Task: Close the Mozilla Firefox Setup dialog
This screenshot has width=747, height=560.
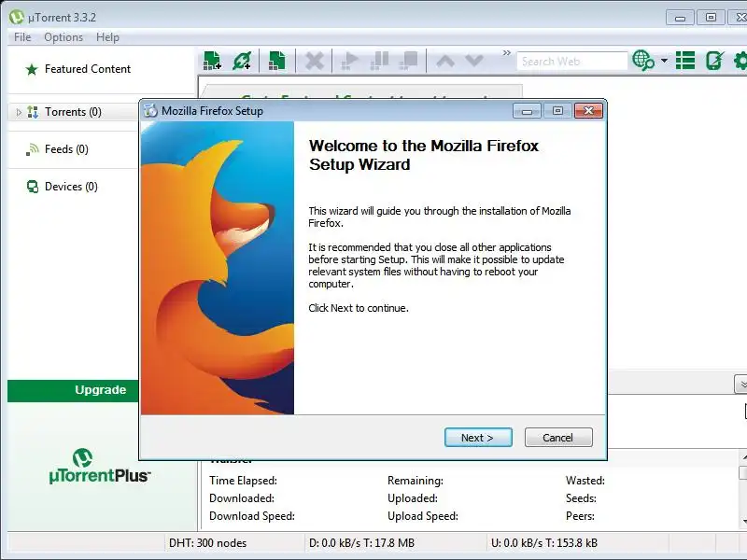Action: click(588, 111)
